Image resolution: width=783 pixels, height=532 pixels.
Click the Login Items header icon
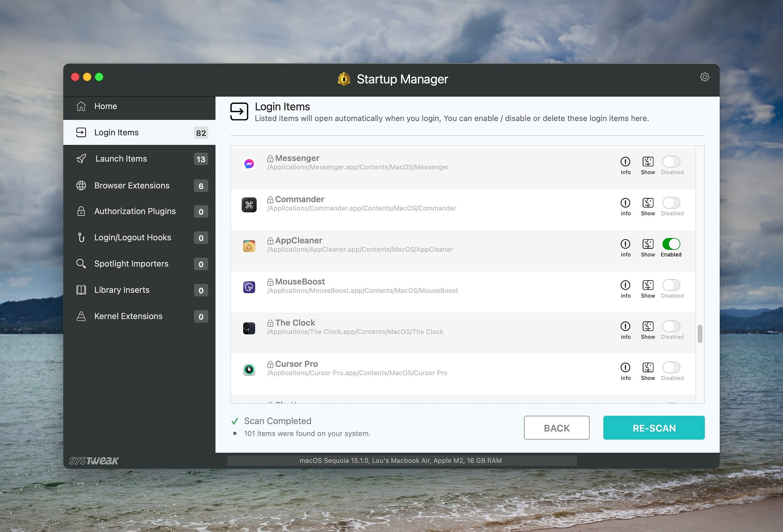click(239, 112)
